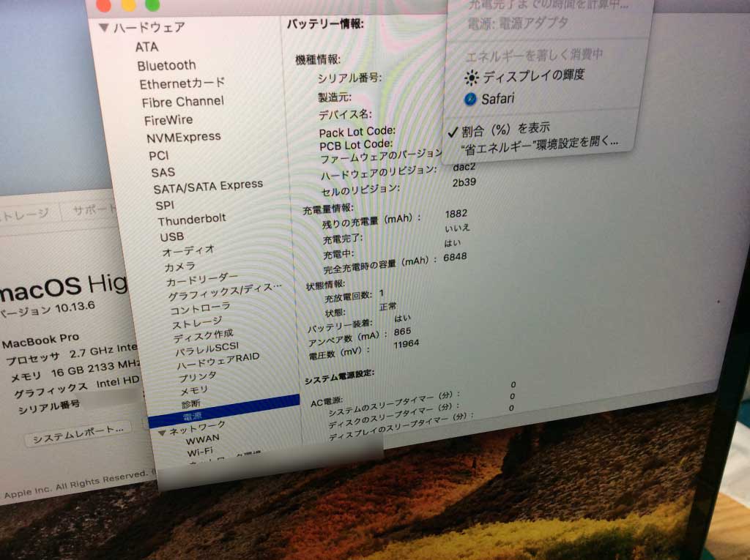This screenshot has width=750, height=560.
Task: Select メモリ in hardware sidebar
Action: click(x=193, y=390)
